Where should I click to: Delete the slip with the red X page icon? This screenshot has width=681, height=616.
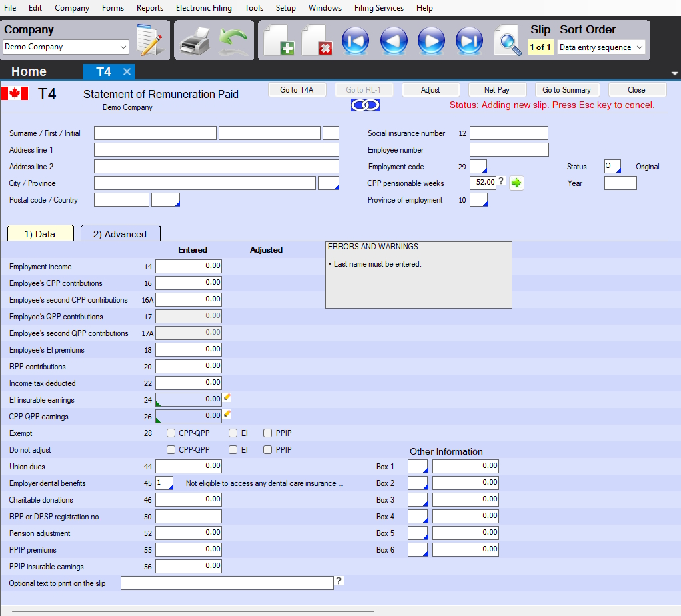317,41
